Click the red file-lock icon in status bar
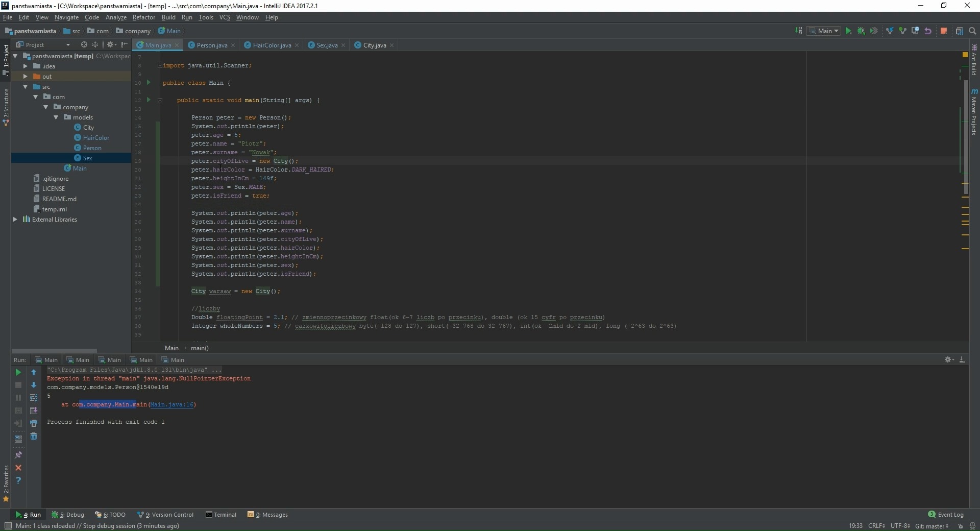This screenshot has width=980, height=531. [x=960, y=526]
